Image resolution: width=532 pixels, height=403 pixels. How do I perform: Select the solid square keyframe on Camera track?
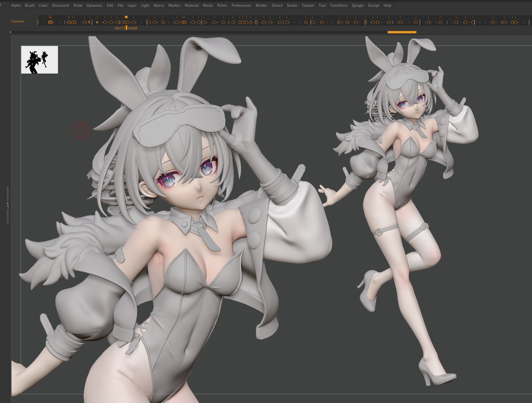click(97, 22)
